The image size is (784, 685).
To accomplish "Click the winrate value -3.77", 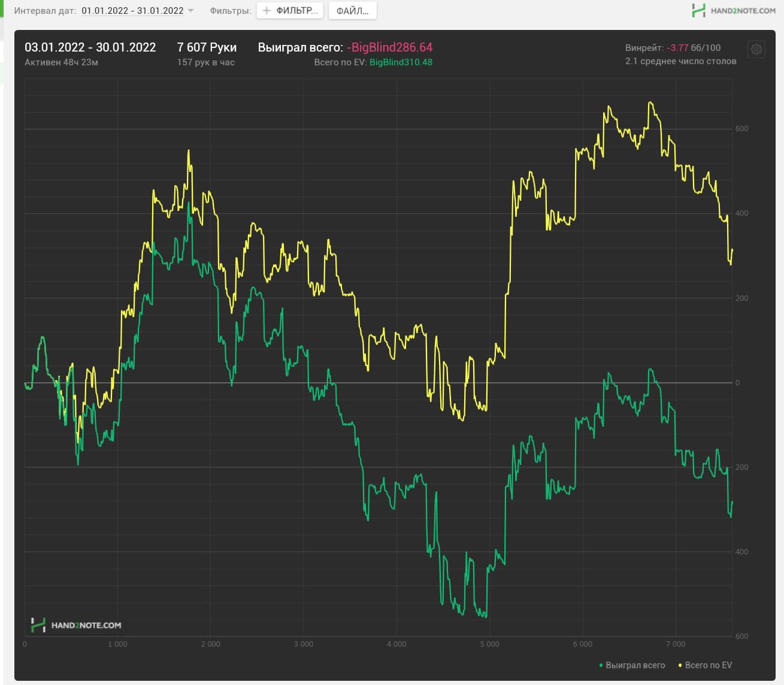I will 677,48.
